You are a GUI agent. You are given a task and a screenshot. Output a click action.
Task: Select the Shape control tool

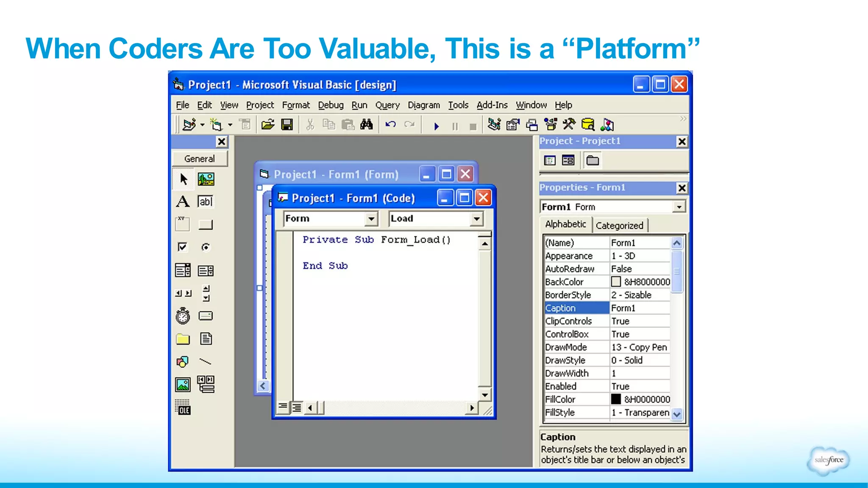pos(182,361)
